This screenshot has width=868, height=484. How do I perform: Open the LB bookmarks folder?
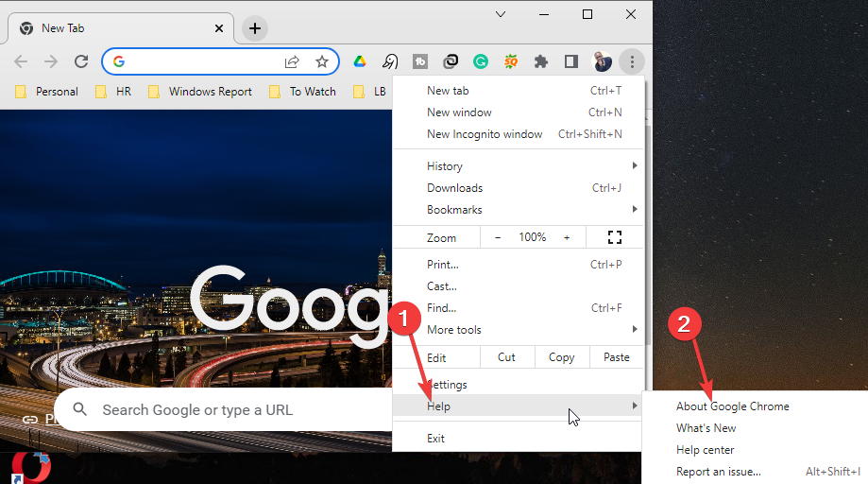coord(369,92)
